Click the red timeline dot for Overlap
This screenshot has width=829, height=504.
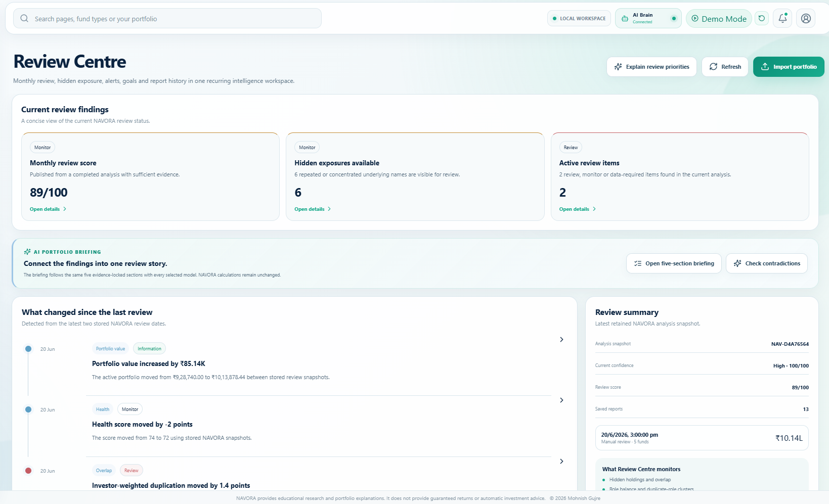click(x=28, y=471)
